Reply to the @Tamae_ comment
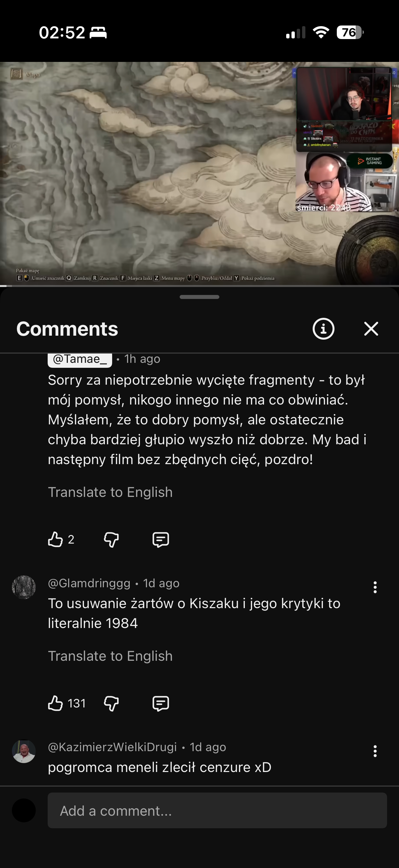The height and width of the screenshot is (868, 399). [160, 539]
